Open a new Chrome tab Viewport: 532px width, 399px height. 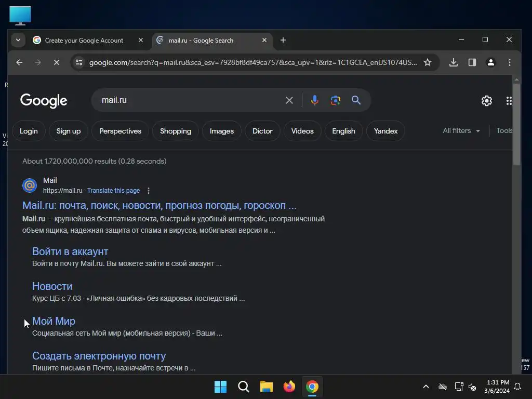(283, 40)
